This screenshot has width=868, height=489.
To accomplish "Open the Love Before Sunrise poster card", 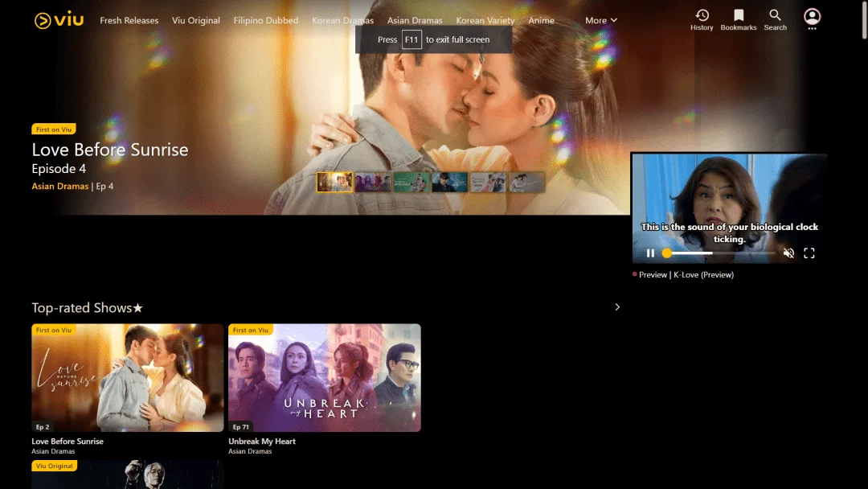I will point(127,378).
